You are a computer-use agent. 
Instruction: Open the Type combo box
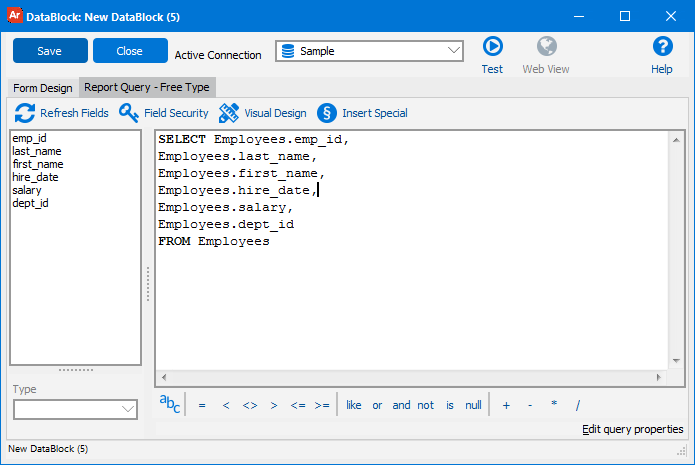tap(76, 409)
